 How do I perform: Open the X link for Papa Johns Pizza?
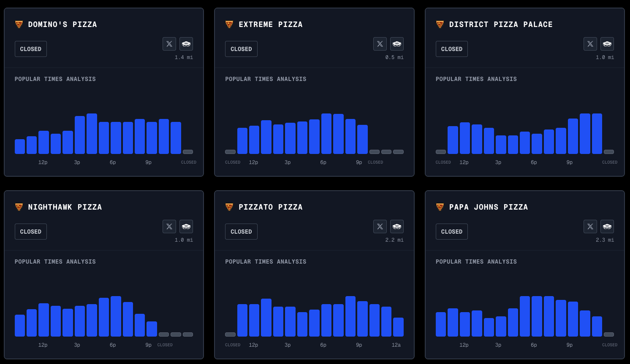590,226
